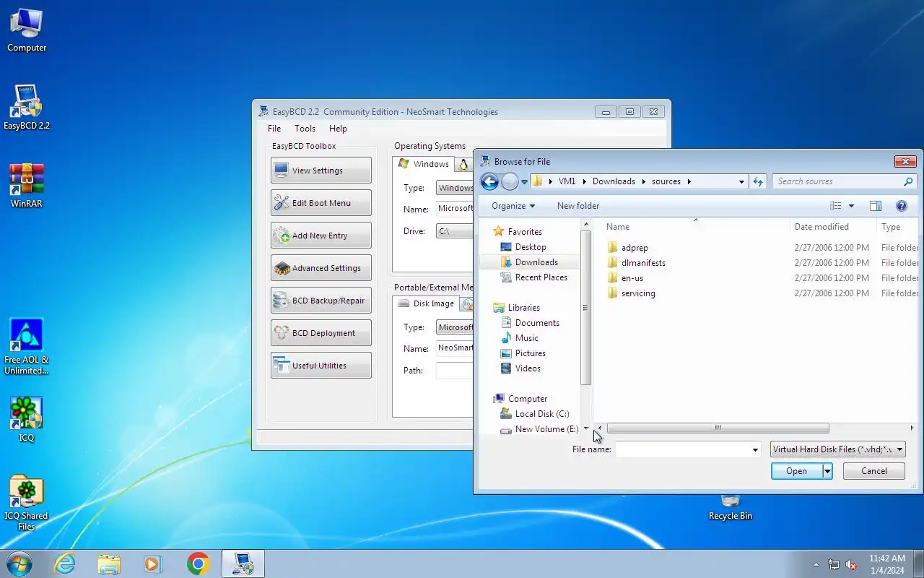Select Libraries in the navigation pane

(x=517, y=308)
